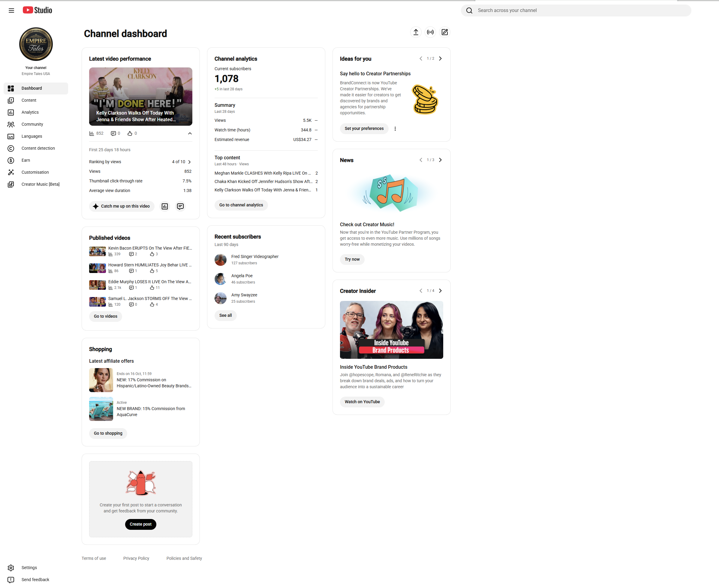The image size is (719, 588).
Task: Click the Go live icon
Action: point(430,32)
